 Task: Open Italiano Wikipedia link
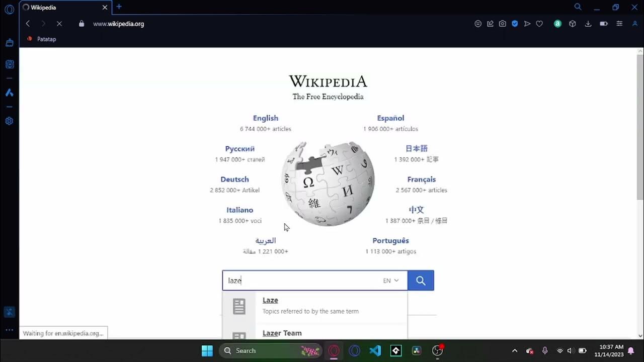240,210
